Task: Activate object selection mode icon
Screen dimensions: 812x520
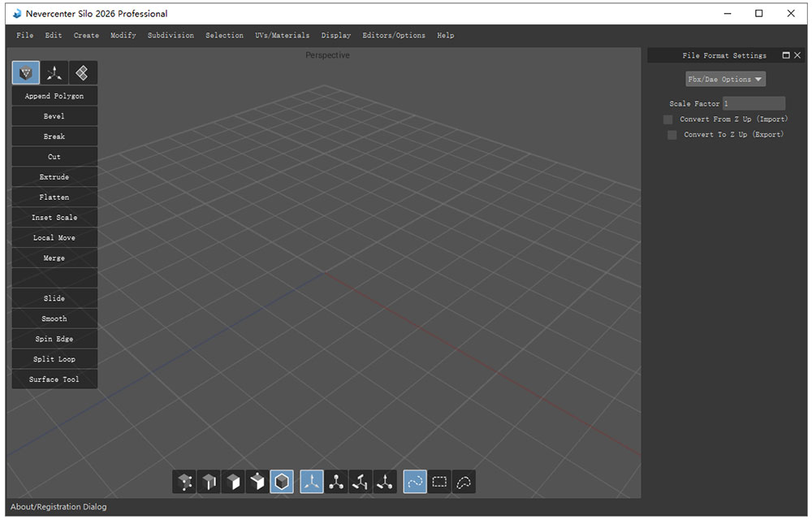Action: click(x=282, y=482)
